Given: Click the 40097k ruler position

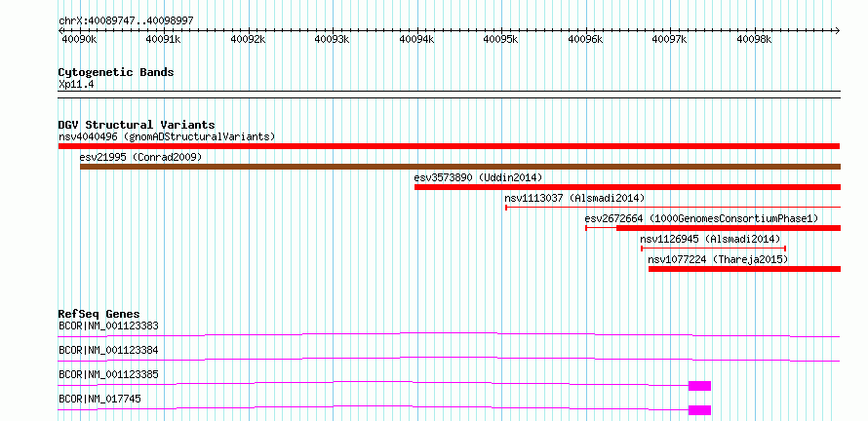Looking at the screenshot, I should 670,40.
